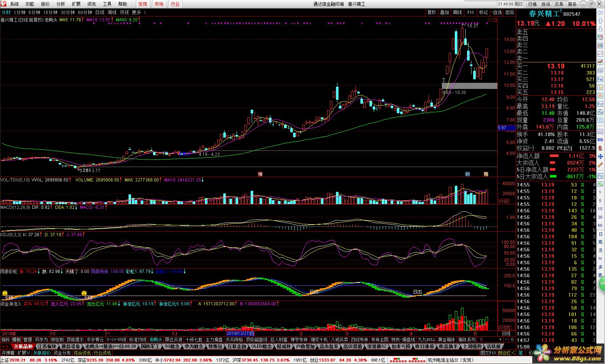The height and width of the screenshot is (364, 605).
Task: Open the f(x) formula manager icon
Action: (x=600, y=112)
